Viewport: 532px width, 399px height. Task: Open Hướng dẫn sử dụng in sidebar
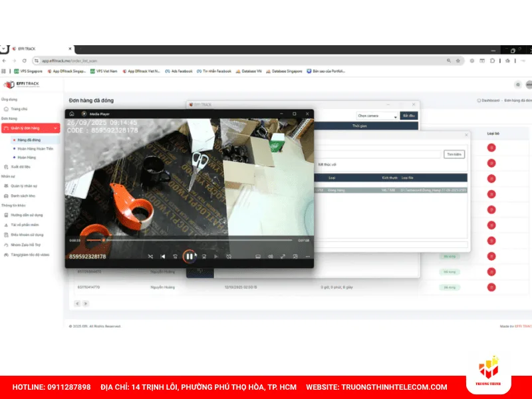pyautogui.click(x=27, y=215)
